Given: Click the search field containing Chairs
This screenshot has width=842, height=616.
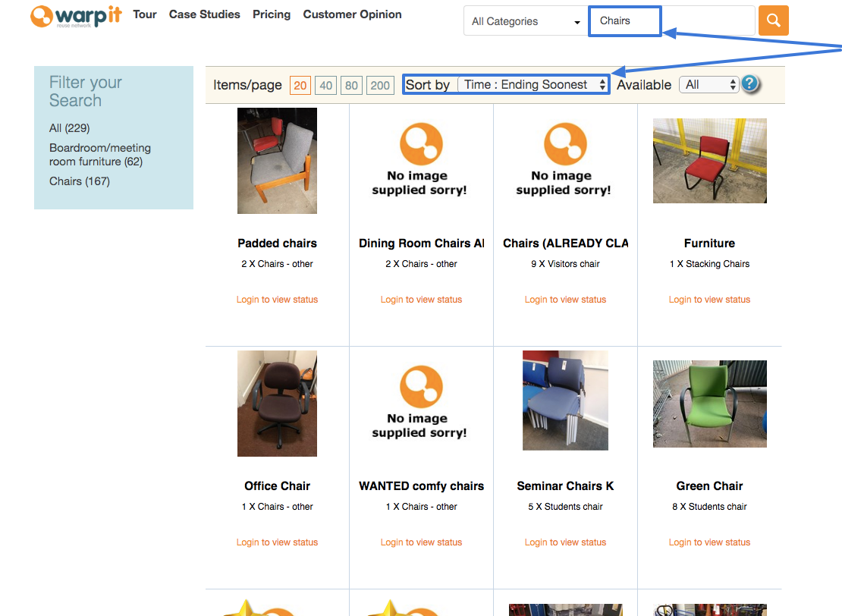Looking at the screenshot, I should (x=672, y=21).
